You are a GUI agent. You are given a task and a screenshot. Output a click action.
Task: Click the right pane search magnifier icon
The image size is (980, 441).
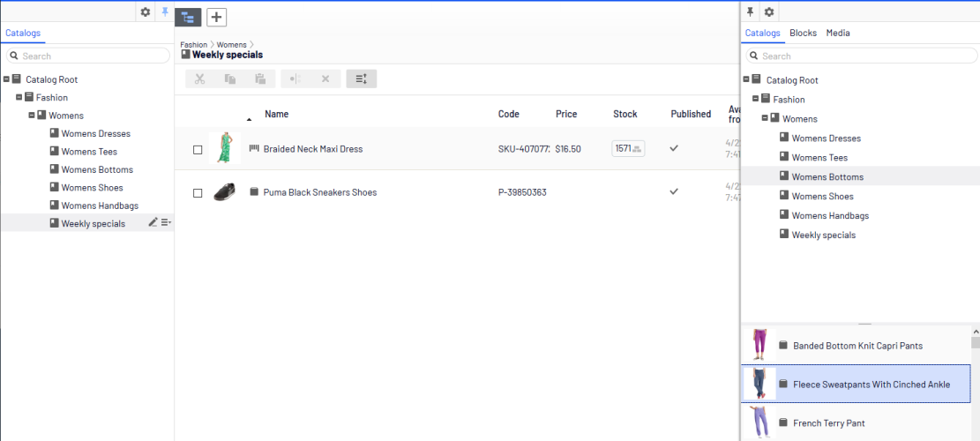point(752,56)
